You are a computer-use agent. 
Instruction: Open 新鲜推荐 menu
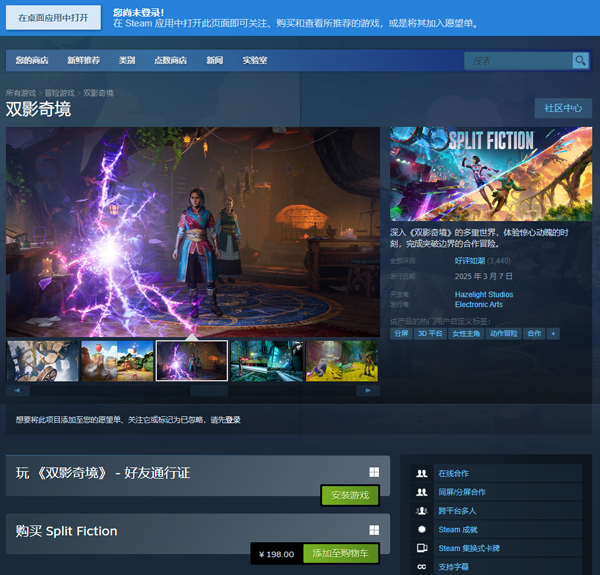[83, 60]
